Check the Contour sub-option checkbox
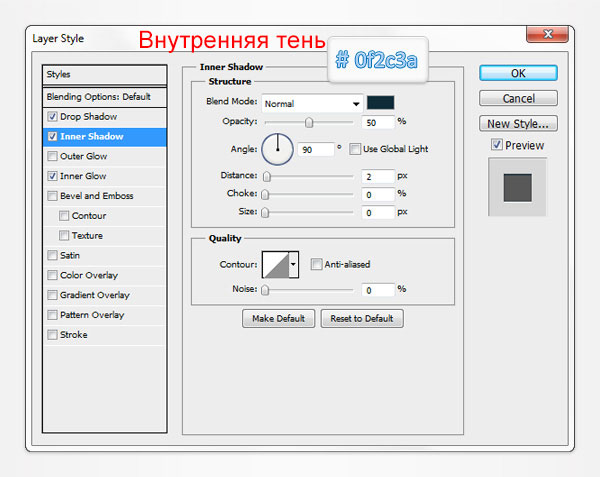Image resolution: width=600 pixels, height=477 pixels. (x=64, y=216)
